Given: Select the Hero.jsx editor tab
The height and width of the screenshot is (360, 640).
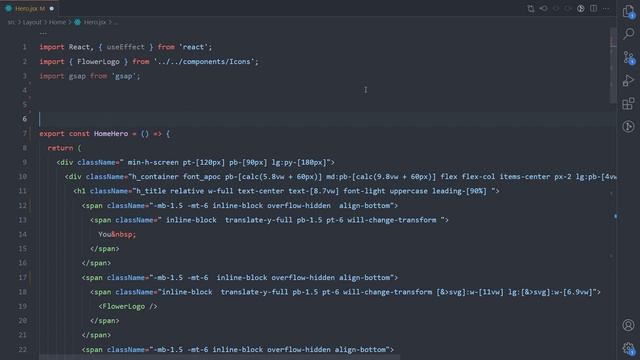Looking at the screenshot, I should coord(30,8).
